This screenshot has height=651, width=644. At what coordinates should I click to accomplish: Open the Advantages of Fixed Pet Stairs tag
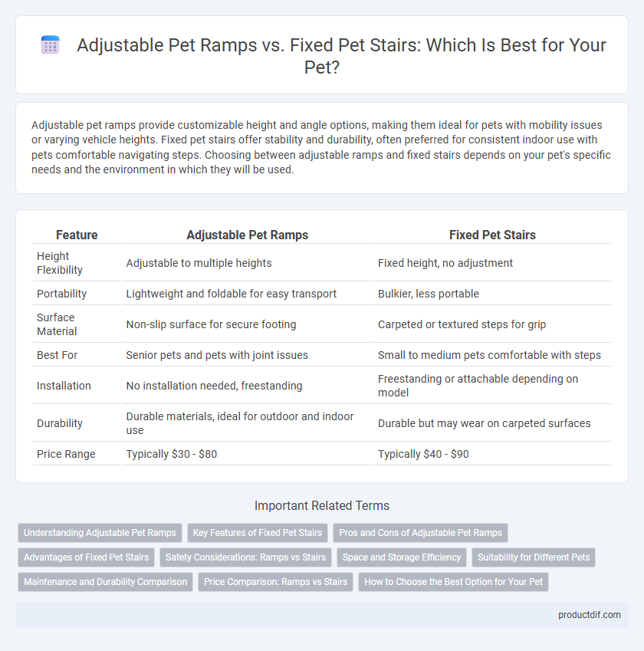86,557
